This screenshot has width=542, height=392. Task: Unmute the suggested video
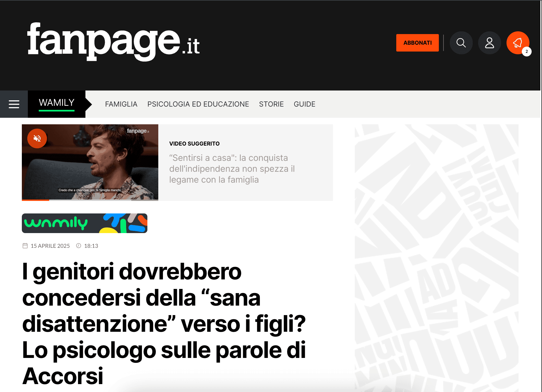coord(37,138)
